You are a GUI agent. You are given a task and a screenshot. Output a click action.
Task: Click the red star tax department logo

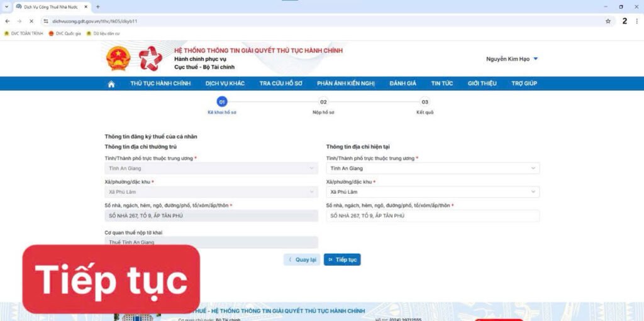click(x=150, y=59)
